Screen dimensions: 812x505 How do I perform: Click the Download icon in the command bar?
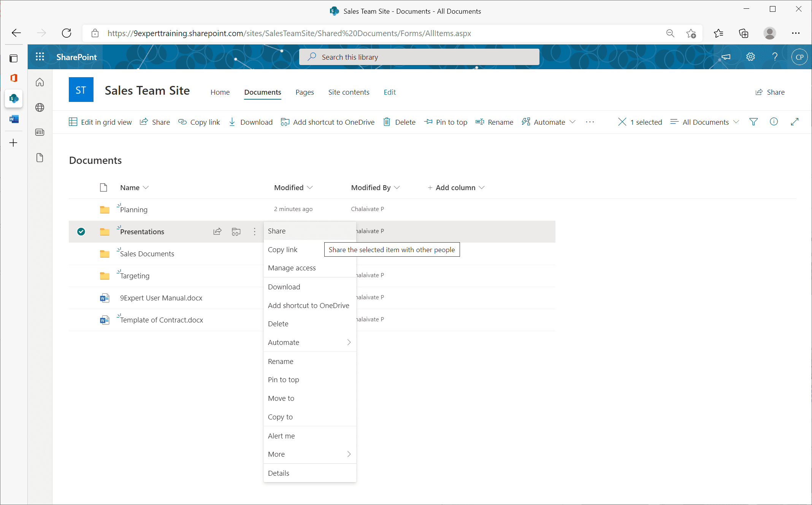(232, 122)
